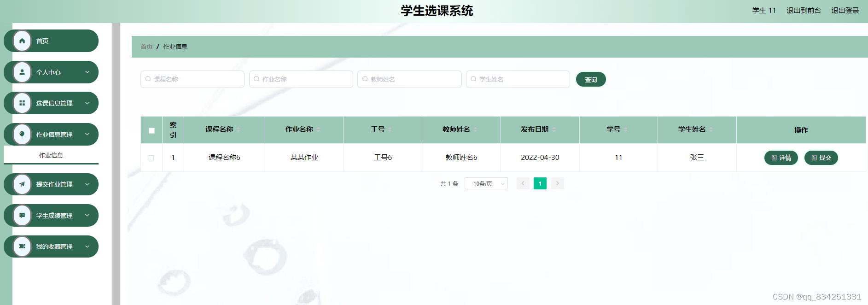
Task: Sort by the 工号 column sort arrows
Action: pyautogui.click(x=390, y=129)
